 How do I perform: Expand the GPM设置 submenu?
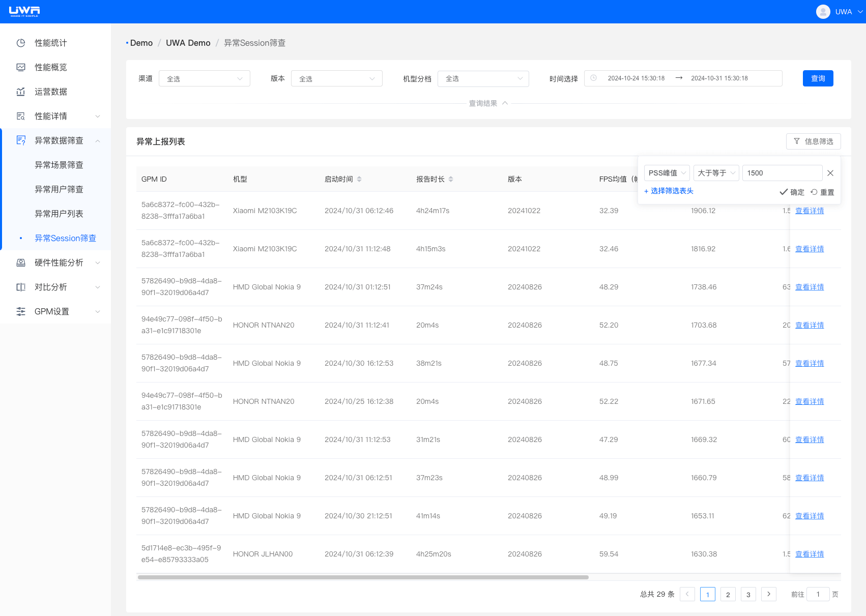coord(98,312)
